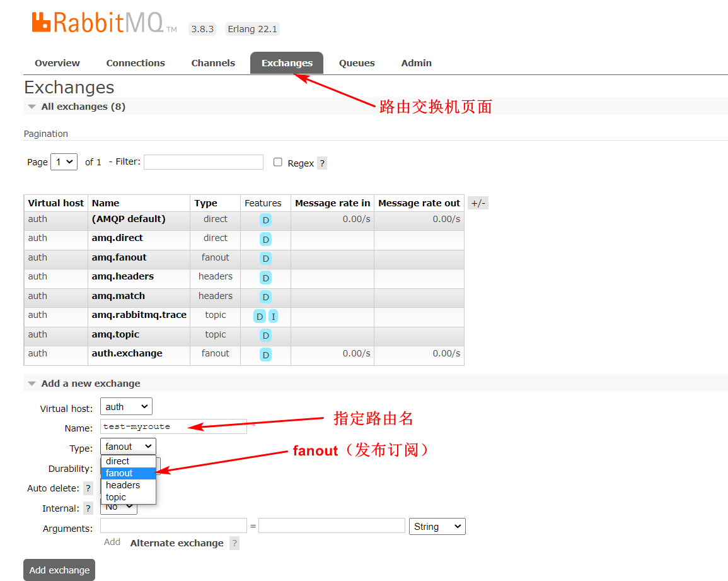Open the amq.direct exchange link
Viewport: 728px width, 581px height.
[x=117, y=238]
